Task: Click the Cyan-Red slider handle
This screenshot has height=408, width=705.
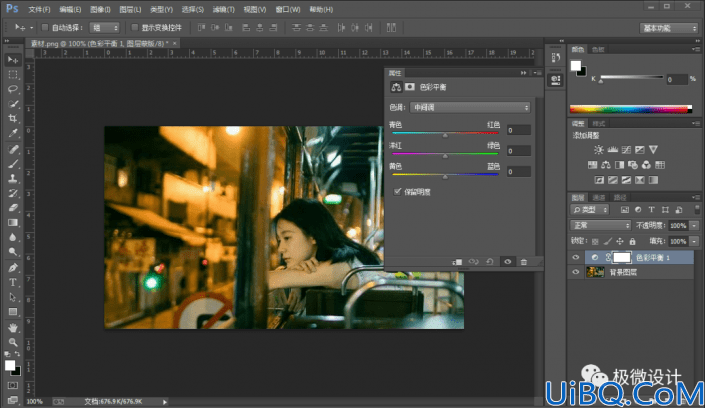Action: 445,135
